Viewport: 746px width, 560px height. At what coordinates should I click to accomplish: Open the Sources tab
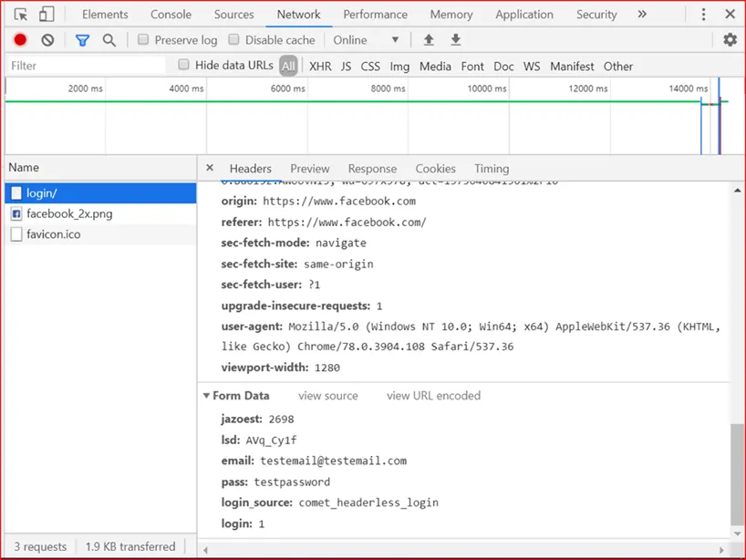coord(233,15)
